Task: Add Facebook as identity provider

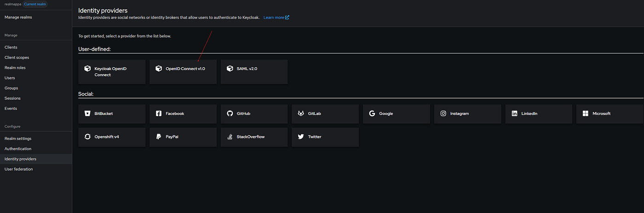Action: coord(183,114)
